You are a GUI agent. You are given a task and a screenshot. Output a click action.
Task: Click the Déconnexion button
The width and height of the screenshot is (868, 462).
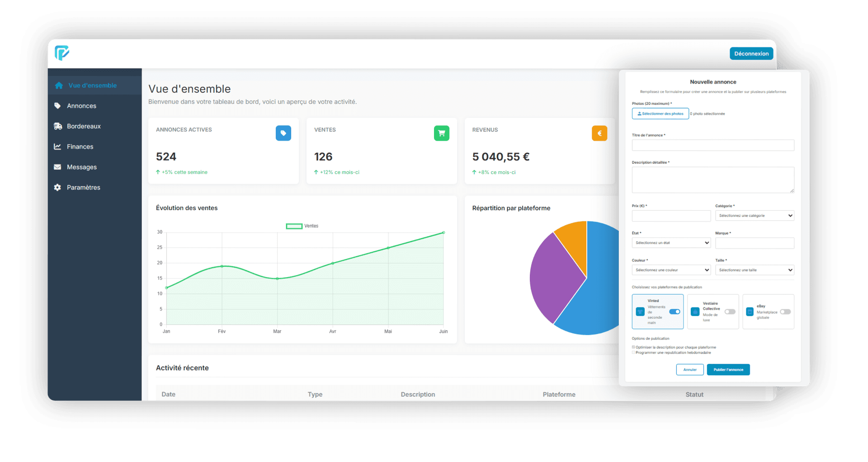[751, 53]
